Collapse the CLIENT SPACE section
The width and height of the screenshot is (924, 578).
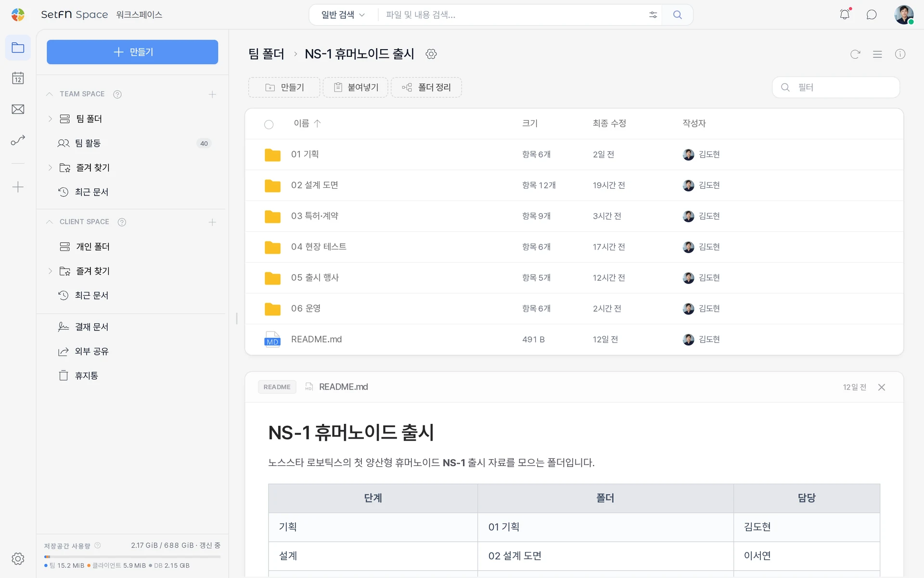tap(49, 222)
